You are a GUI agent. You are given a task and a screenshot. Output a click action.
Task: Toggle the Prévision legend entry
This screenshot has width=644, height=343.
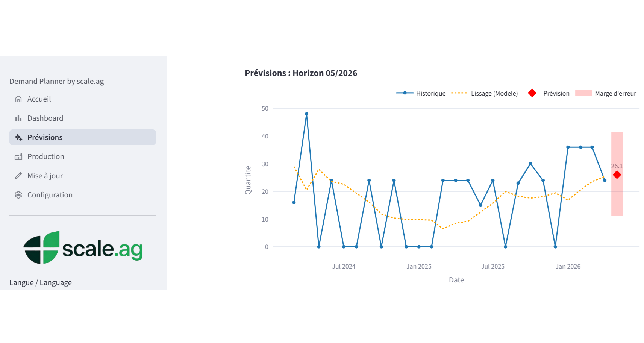(x=549, y=93)
